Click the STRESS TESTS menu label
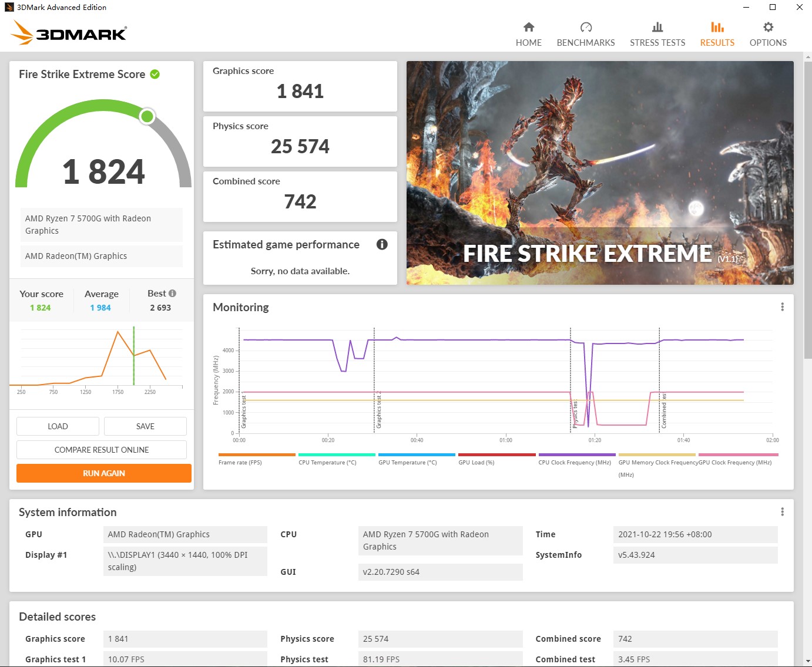This screenshot has width=812, height=667. click(x=657, y=43)
